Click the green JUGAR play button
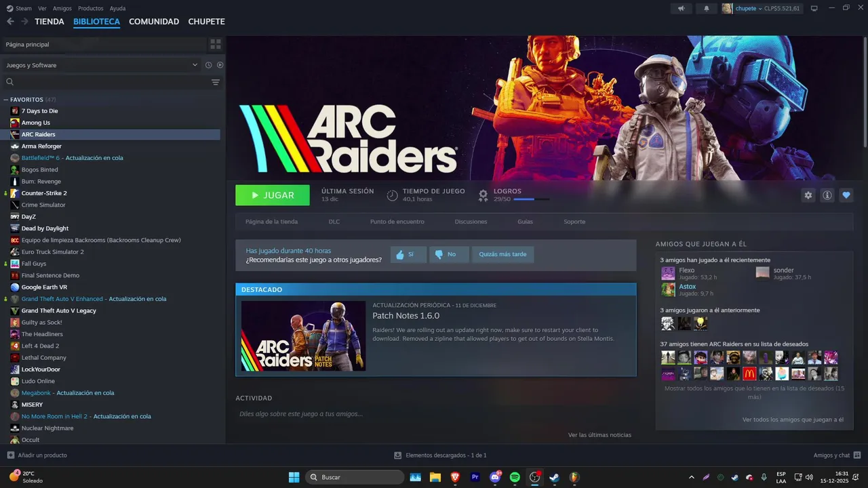The image size is (868, 488). [x=273, y=195]
